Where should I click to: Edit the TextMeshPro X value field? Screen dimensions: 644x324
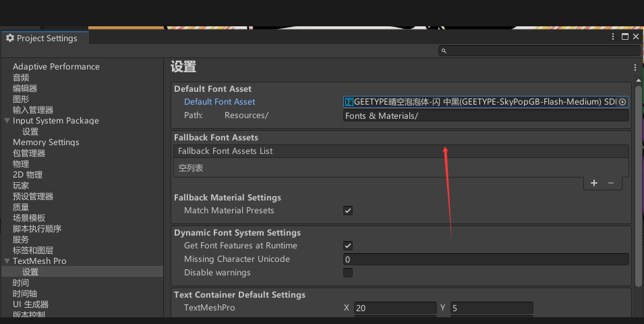pos(395,308)
